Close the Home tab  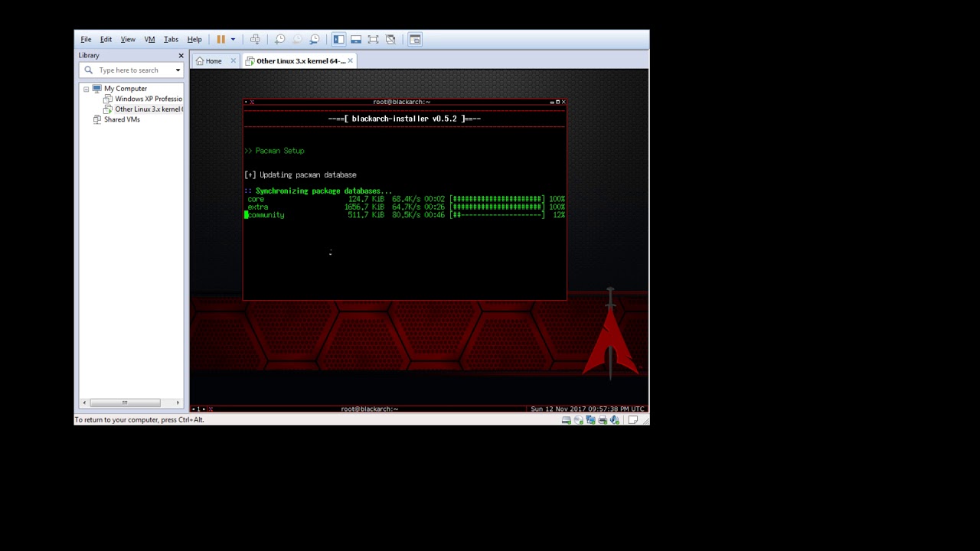click(x=234, y=61)
